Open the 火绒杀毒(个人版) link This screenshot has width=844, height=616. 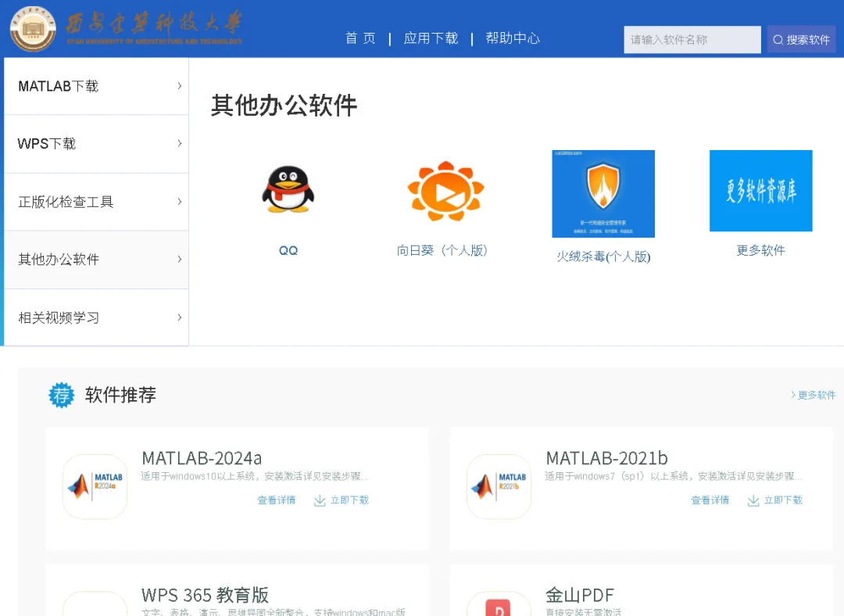click(x=603, y=256)
